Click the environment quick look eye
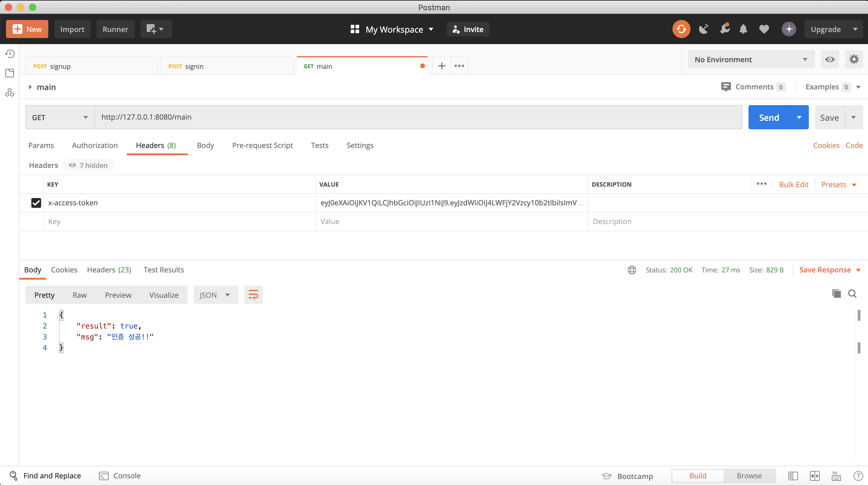Screen dimensions: 868x485 [x=830, y=59]
